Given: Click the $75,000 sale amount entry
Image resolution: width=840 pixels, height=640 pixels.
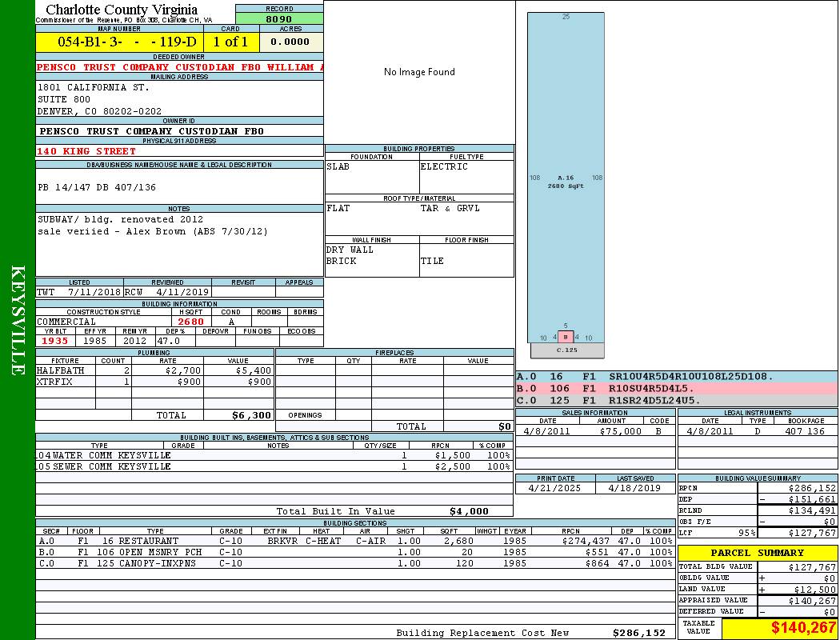Looking at the screenshot, I should [620, 431].
